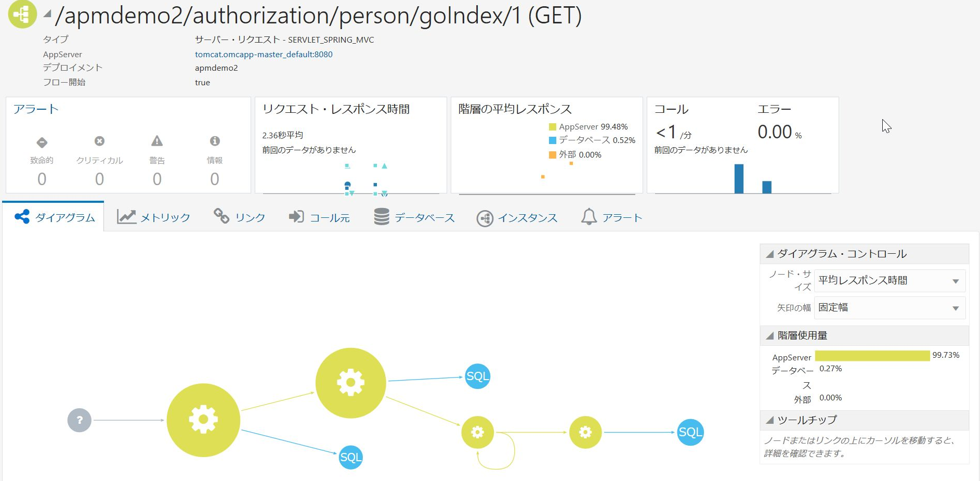Click the 2.36秒平均 response time value
This screenshot has width=980, height=481.
[282, 135]
